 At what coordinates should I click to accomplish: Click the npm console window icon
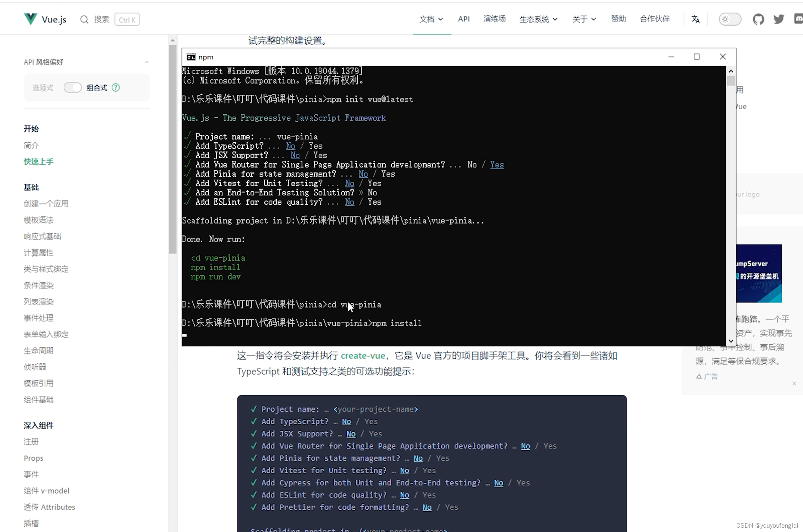[x=191, y=57]
